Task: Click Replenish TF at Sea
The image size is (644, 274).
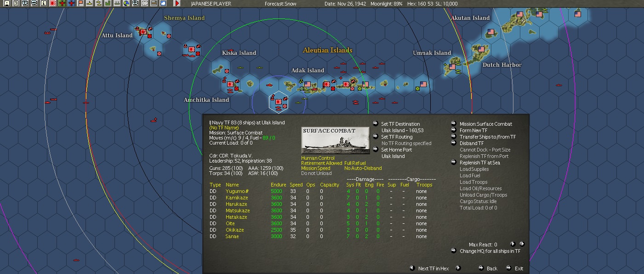Action: click(480, 163)
